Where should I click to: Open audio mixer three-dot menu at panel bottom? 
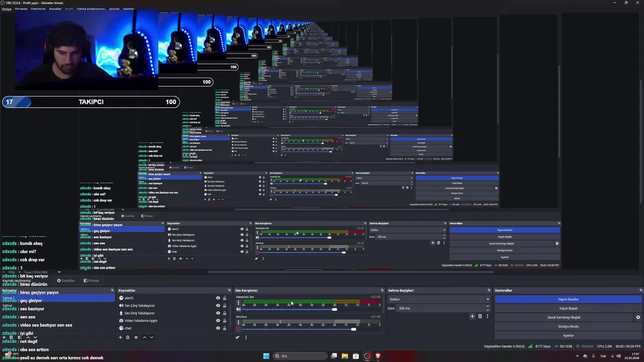(246, 337)
